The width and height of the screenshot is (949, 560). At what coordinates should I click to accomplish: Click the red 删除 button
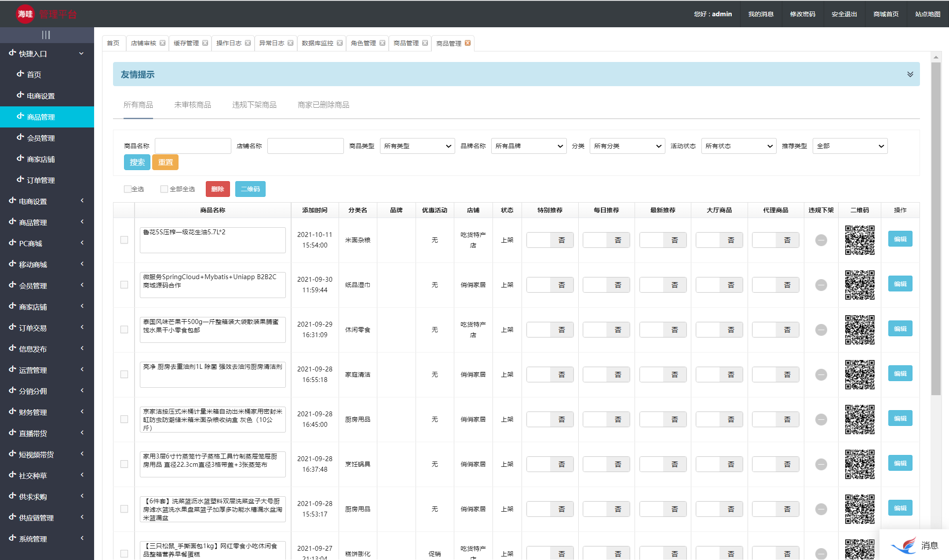coord(218,189)
